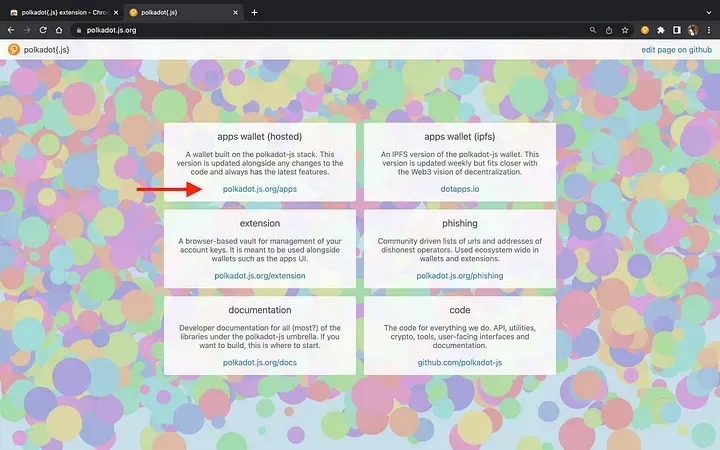Select the polkadot{.js} tab
This screenshot has width=720, height=450.
(183, 12)
